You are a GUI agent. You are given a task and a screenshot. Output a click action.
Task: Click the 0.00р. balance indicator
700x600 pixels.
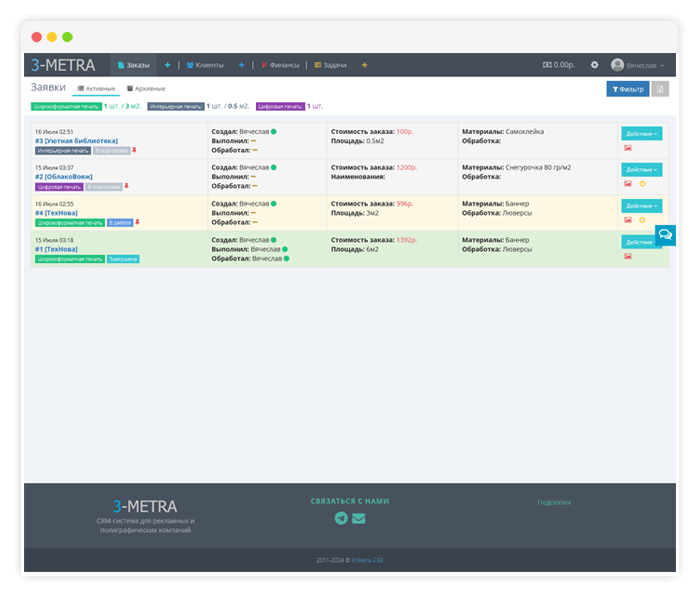pos(559,65)
